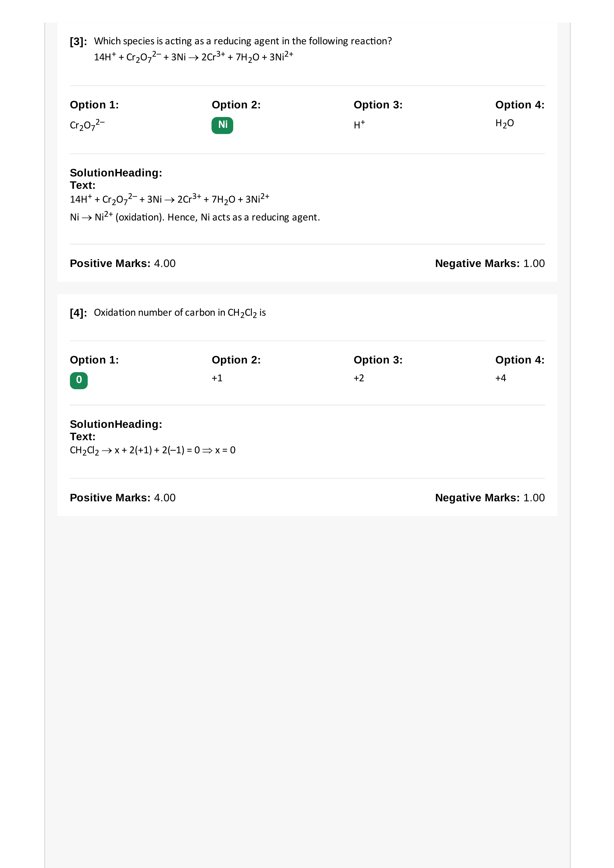The image size is (614, 868).
Task: Click Negative Marks 1.00 in question 3
Action: (490, 264)
